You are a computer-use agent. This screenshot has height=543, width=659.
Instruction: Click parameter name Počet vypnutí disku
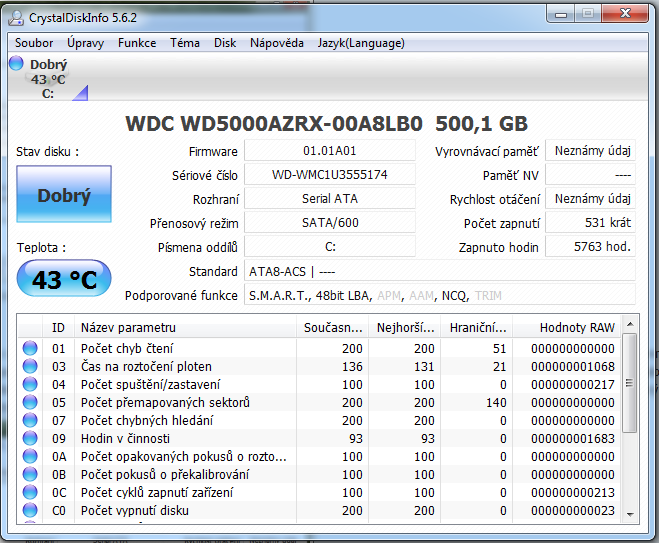134,511
